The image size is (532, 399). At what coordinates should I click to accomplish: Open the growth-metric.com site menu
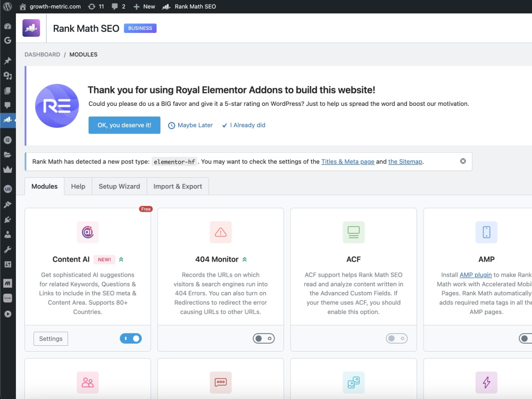point(50,6)
